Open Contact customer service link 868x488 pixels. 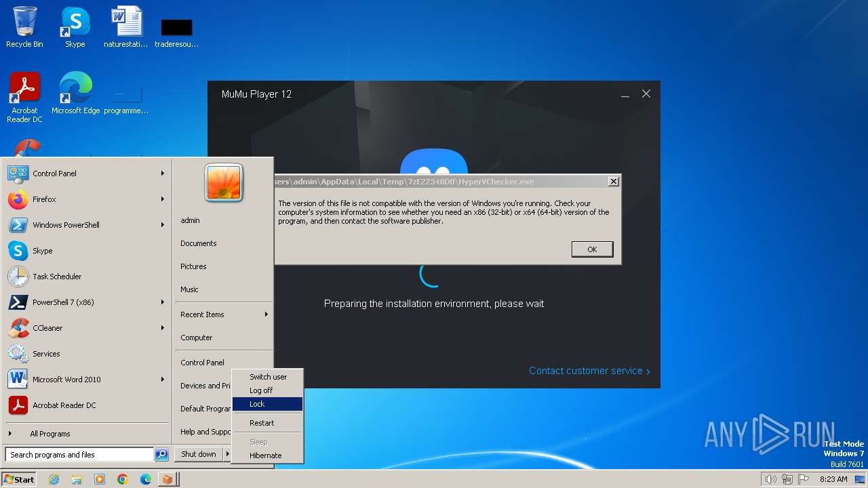[589, 371]
